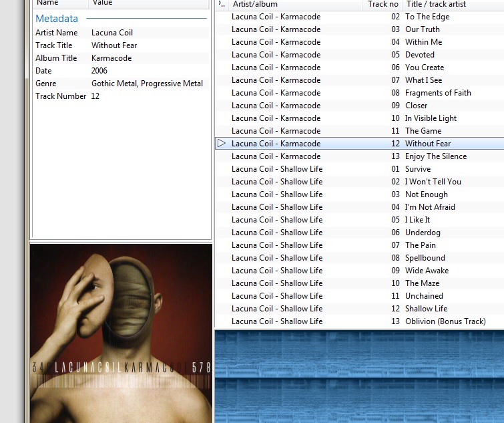Select the track I Won't Tell You

tap(359, 182)
